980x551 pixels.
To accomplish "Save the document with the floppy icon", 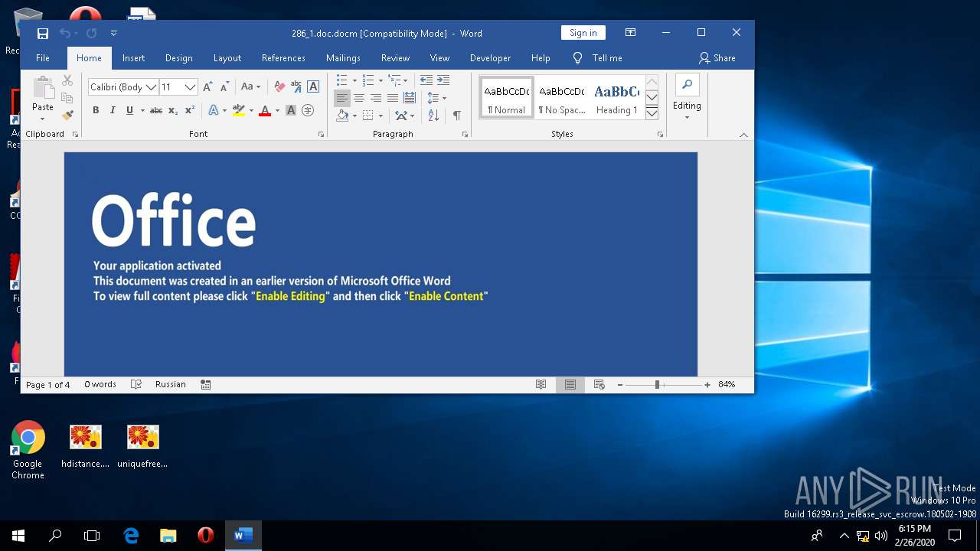I will (x=43, y=33).
